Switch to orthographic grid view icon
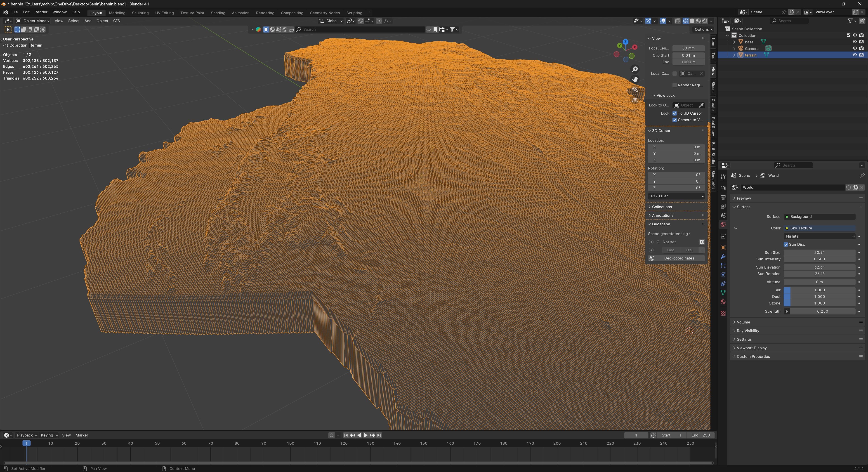This screenshot has height=472, width=868. click(635, 100)
